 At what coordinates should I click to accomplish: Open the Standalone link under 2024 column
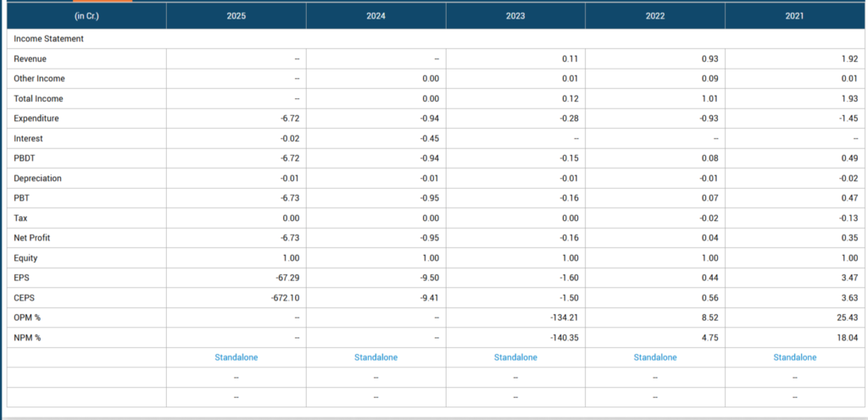point(376,357)
